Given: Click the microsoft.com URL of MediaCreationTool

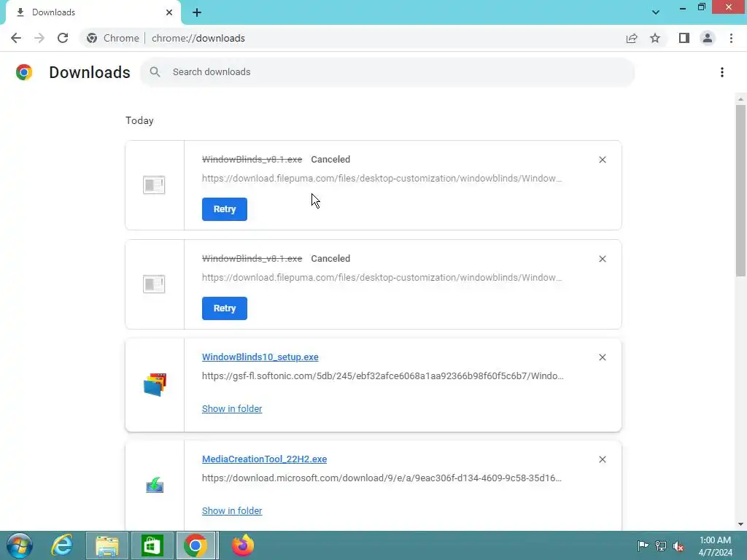Looking at the screenshot, I should [x=382, y=478].
